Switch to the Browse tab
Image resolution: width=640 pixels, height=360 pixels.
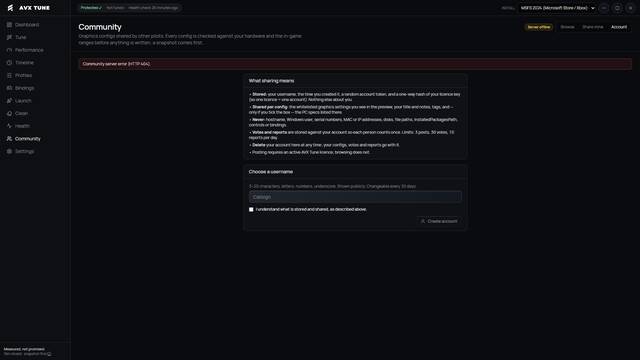click(567, 27)
